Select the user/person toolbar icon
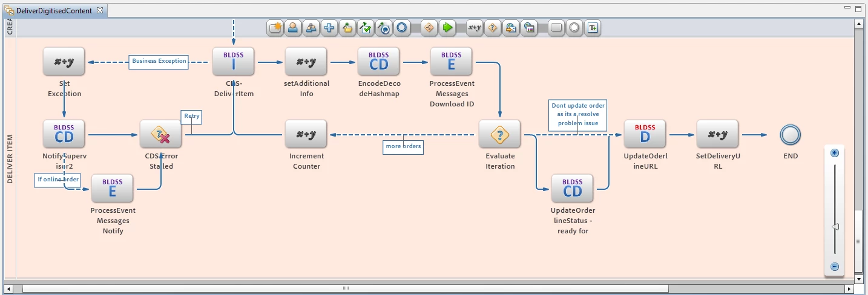 293,28
